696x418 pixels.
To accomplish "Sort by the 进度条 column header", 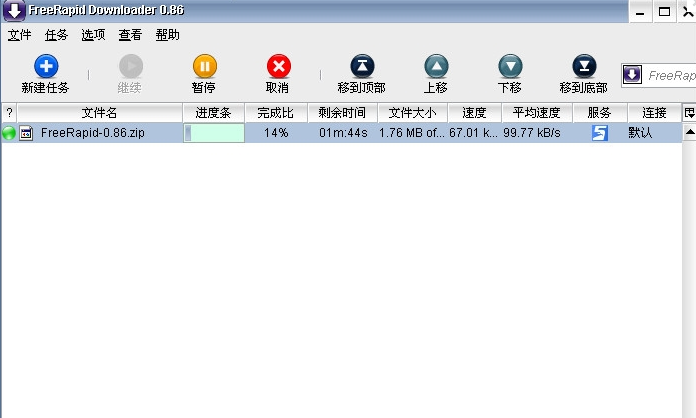I will [x=214, y=113].
